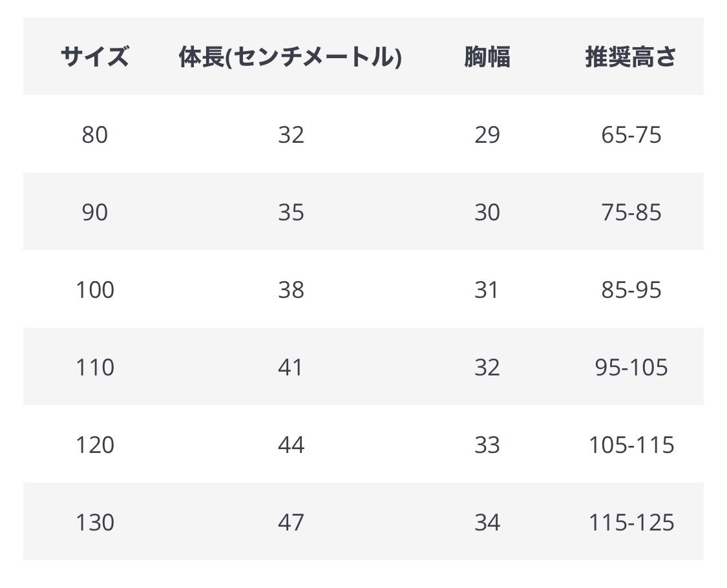The height and width of the screenshot is (588, 727).
Task: Select size 90 in the サイズ column
Action: [x=94, y=212]
